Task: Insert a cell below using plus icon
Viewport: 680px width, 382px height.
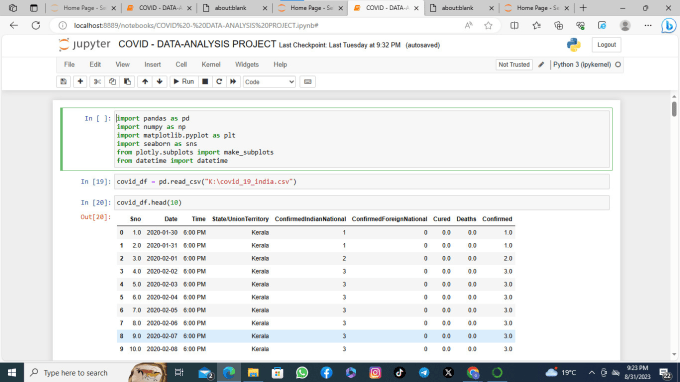Action: pos(80,82)
